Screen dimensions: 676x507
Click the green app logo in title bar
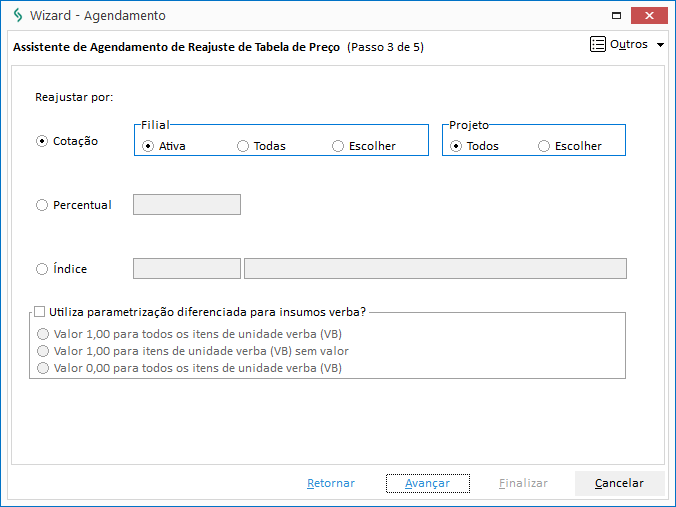coord(18,16)
